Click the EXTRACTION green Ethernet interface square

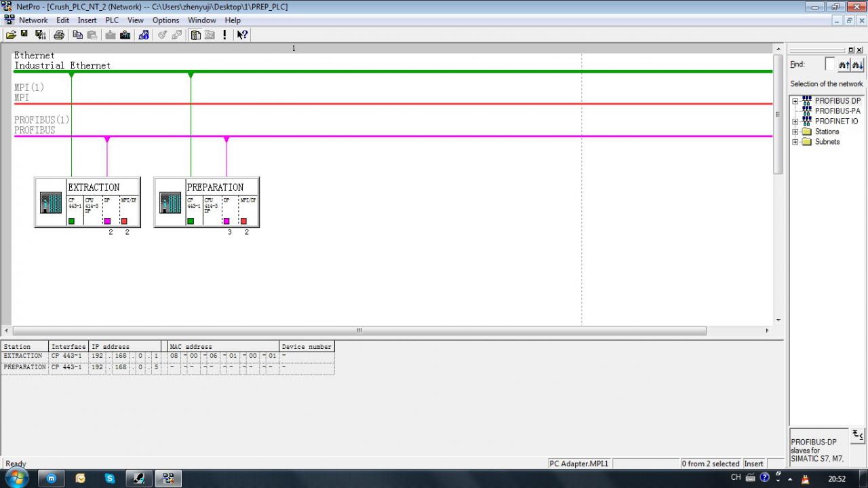tap(71, 221)
